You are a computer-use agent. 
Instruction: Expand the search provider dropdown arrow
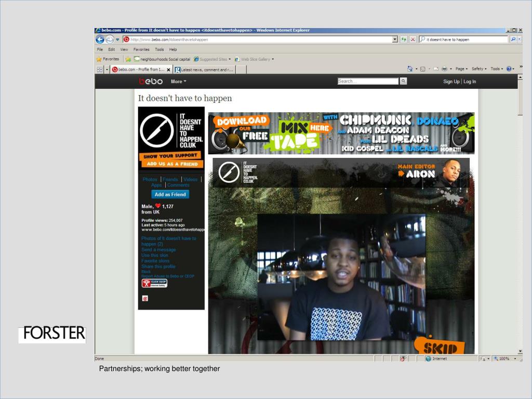pos(519,39)
